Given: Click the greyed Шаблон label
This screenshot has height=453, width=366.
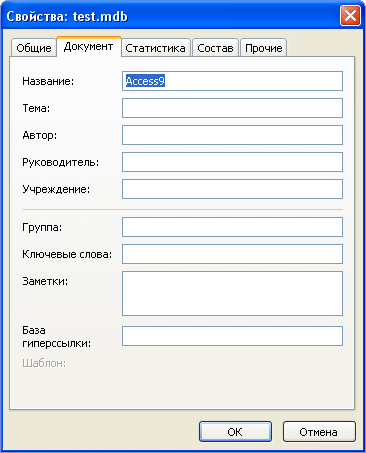Looking at the screenshot, I should click(44, 363).
